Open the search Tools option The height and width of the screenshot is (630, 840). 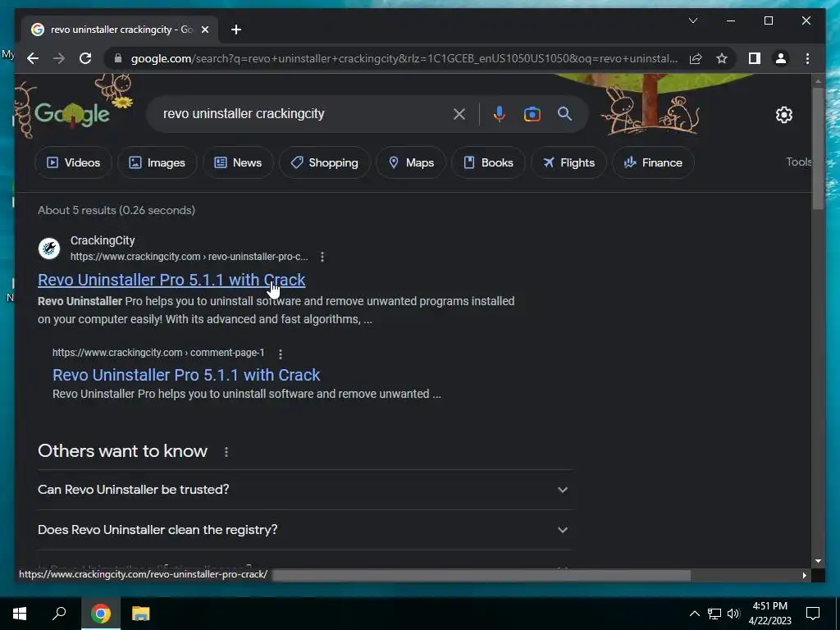coord(798,162)
